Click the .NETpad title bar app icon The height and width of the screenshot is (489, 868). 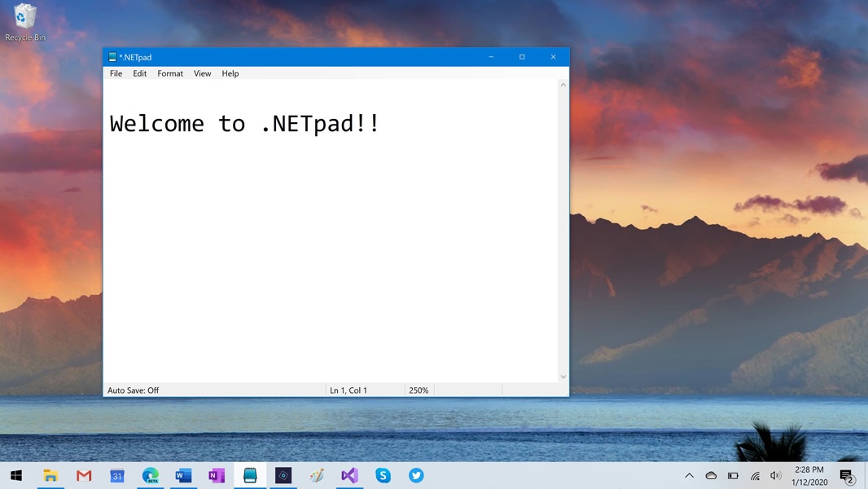[x=112, y=57]
